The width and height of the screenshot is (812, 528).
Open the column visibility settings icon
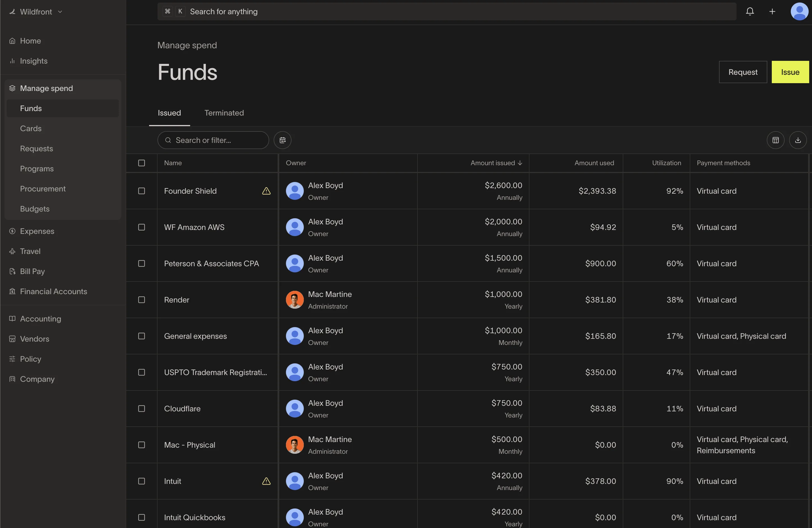[x=776, y=140]
